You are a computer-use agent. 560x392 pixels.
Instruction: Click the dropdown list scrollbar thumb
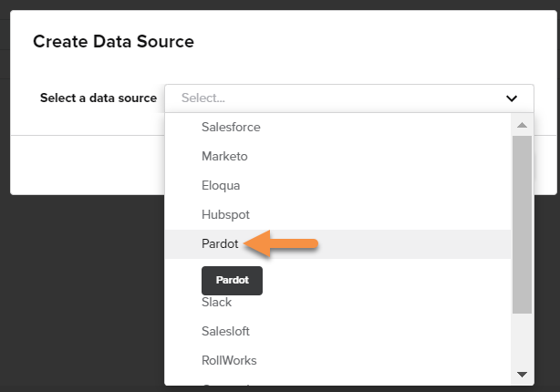(522, 224)
